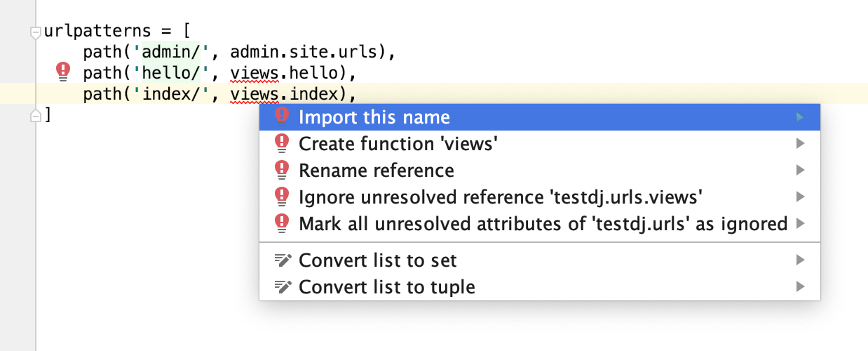Choose "Create function 'views'" option

click(x=398, y=144)
